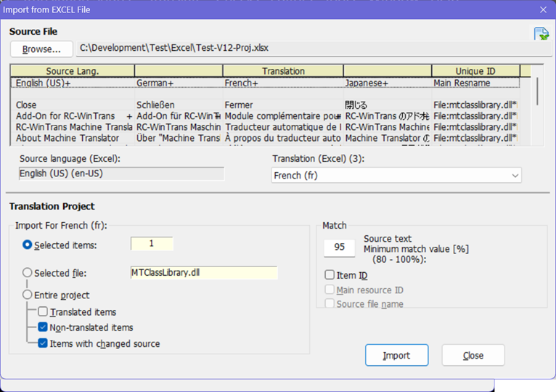The image size is (556, 392).
Task: Select the 'French+' cell
Action: pyautogui.click(x=283, y=83)
